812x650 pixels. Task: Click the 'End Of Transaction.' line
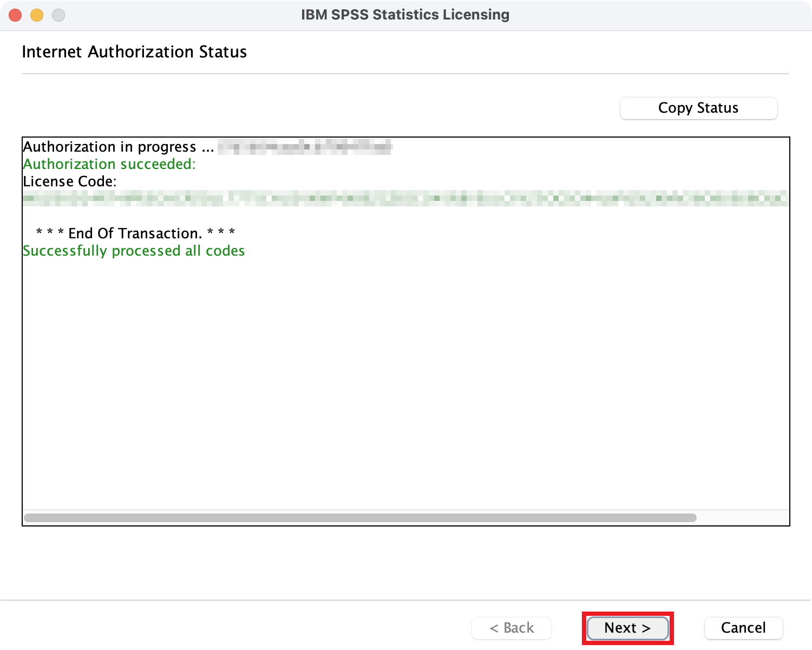pos(135,233)
